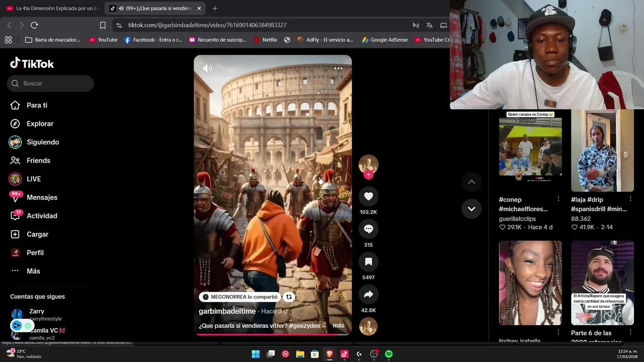Open the browser apps grid icon
This screenshot has height=362, width=644.
tap(8, 40)
